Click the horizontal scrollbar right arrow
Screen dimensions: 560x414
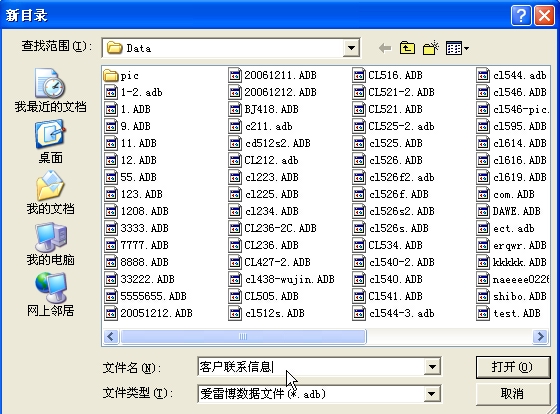tap(540, 336)
